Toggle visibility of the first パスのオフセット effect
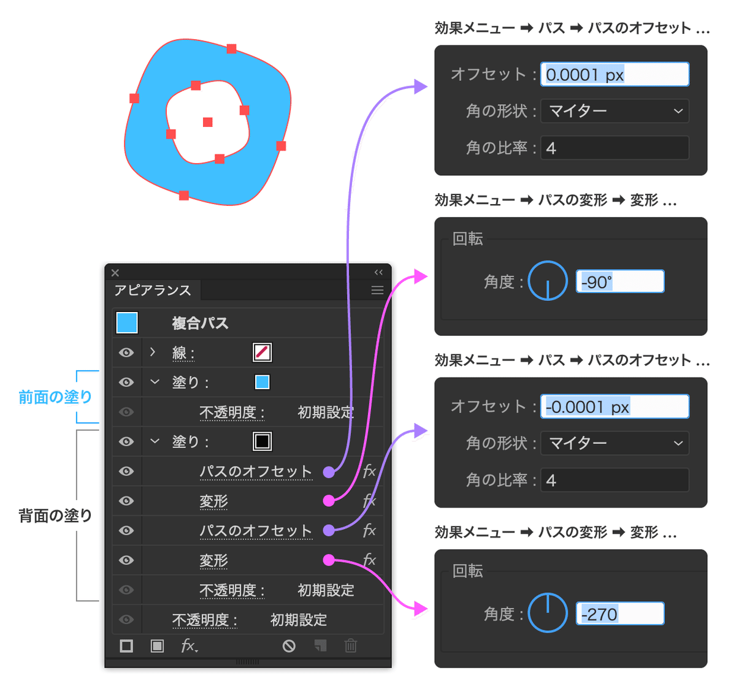This screenshot has height=700, width=736. click(126, 471)
